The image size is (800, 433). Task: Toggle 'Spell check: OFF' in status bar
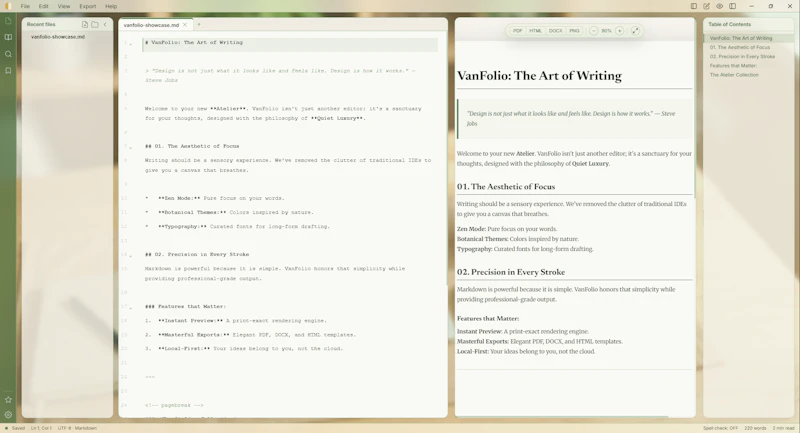coord(720,428)
